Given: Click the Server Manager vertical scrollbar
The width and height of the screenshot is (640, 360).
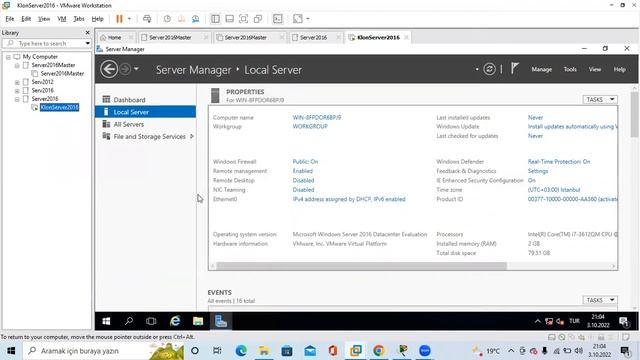Looking at the screenshot, I should (x=634, y=114).
